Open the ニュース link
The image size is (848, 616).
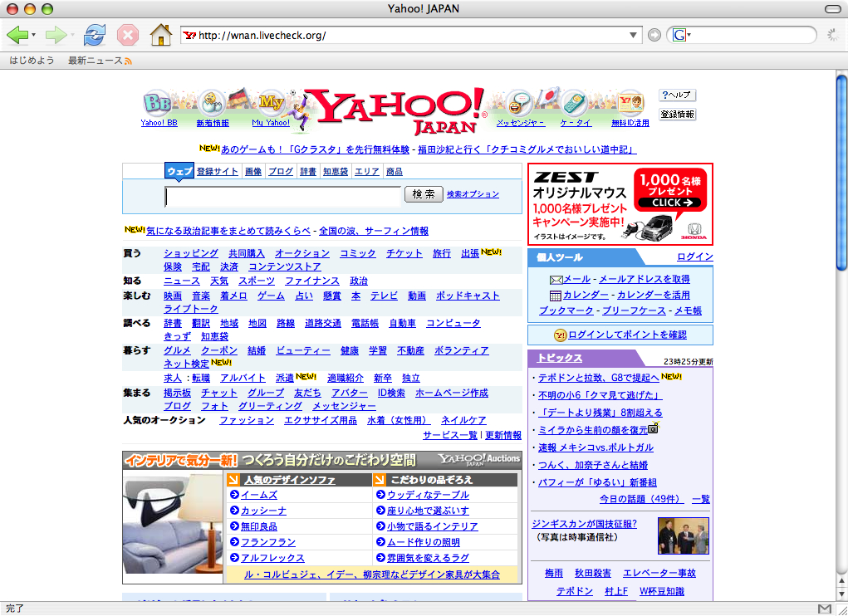click(182, 281)
